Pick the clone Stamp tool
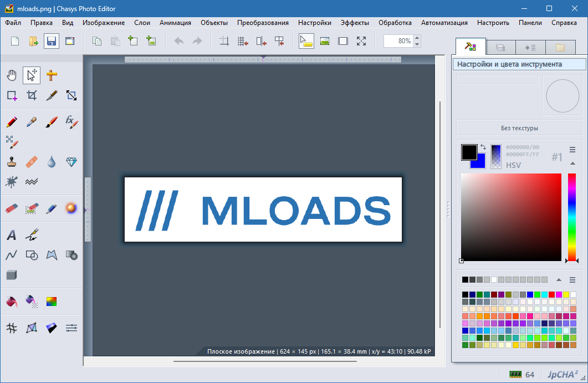 pos(12,162)
